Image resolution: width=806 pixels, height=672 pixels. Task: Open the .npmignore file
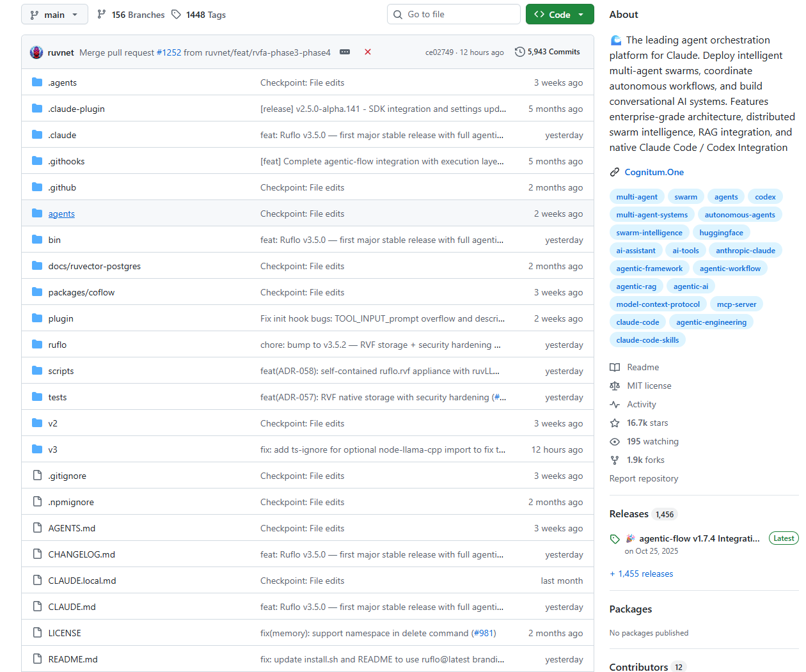71,502
